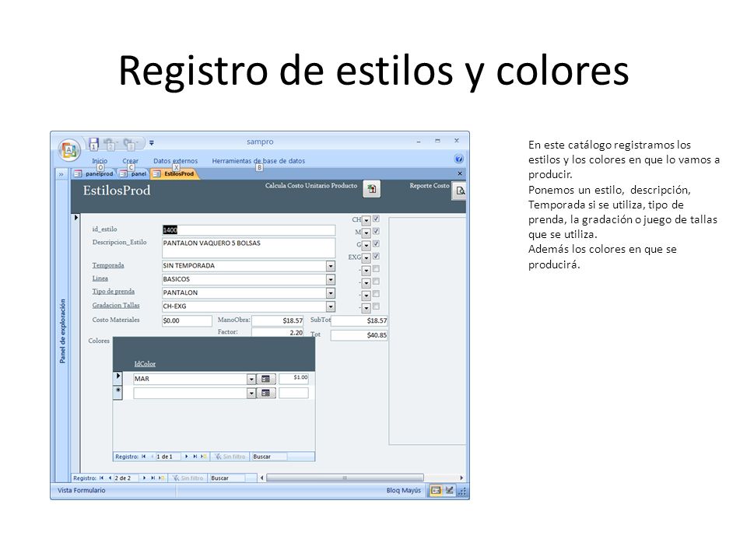Image resolution: width=747 pixels, height=560 pixels.
Task: Open the Access Help icon
Action: pyautogui.click(x=459, y=159)
